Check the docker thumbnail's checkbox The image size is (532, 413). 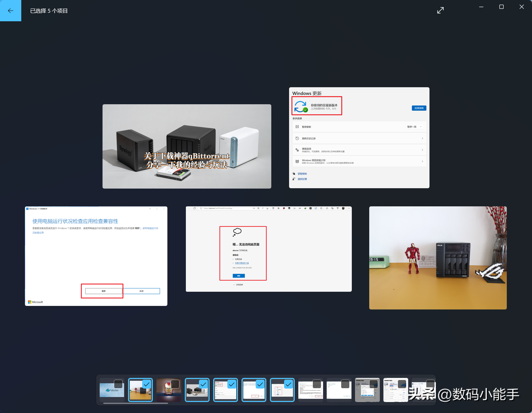point(118,384)
